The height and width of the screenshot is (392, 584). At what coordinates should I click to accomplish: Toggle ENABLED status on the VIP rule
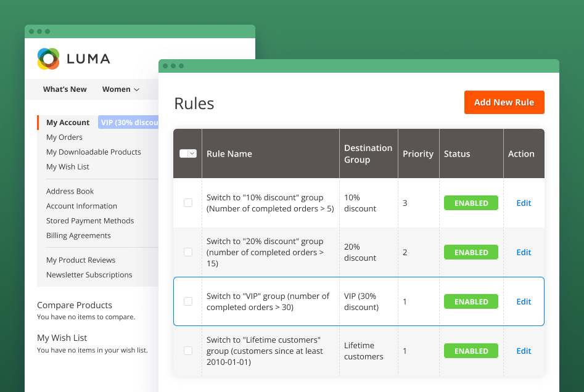pos(471,301)
